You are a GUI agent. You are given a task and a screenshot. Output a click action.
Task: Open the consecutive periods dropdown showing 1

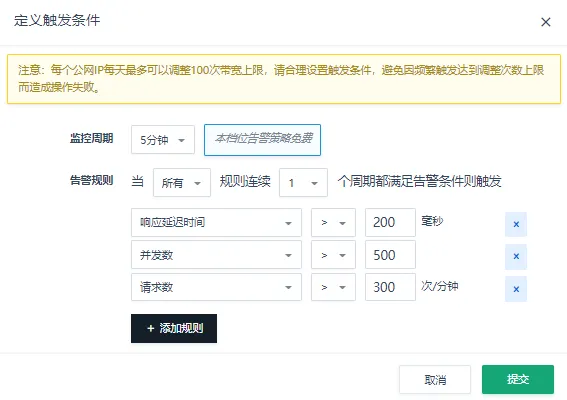coord(303,183)
